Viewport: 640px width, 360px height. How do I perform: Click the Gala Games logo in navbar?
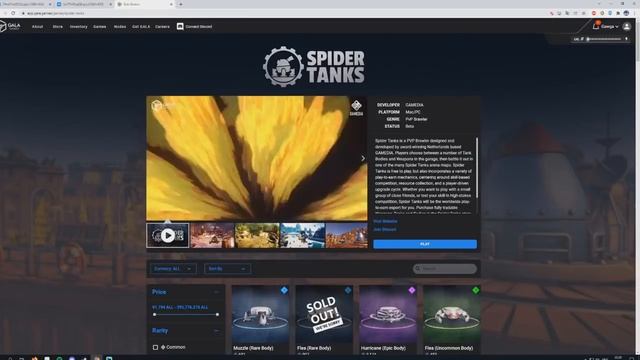point(10,26)
